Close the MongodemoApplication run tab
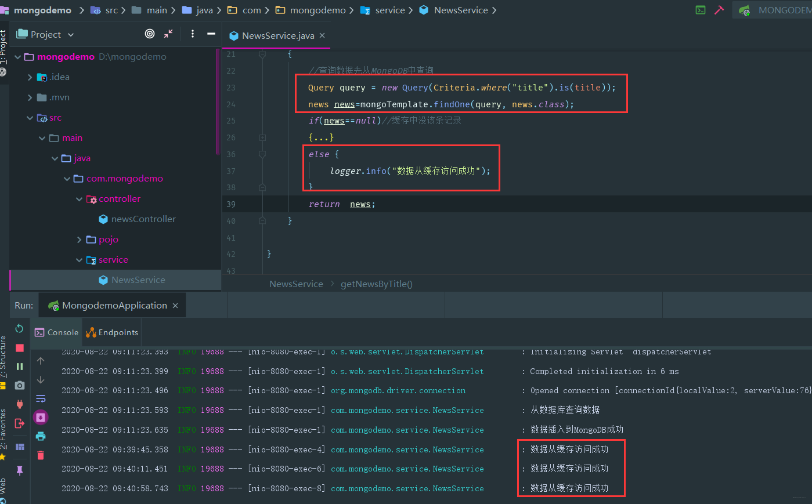The width and height of the screenshot is (812, 504). click(x=175, y=306)
